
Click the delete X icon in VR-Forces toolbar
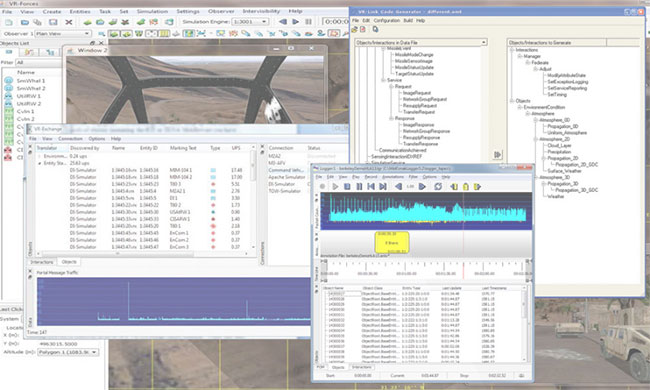[69, 22]
